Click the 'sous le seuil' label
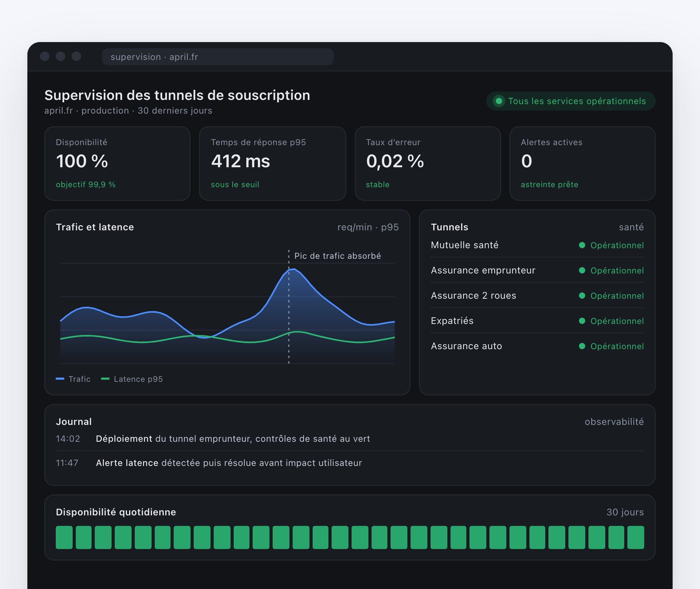Image resolution: width=700 pixels, height=589 pixels. tap(235, 184)
